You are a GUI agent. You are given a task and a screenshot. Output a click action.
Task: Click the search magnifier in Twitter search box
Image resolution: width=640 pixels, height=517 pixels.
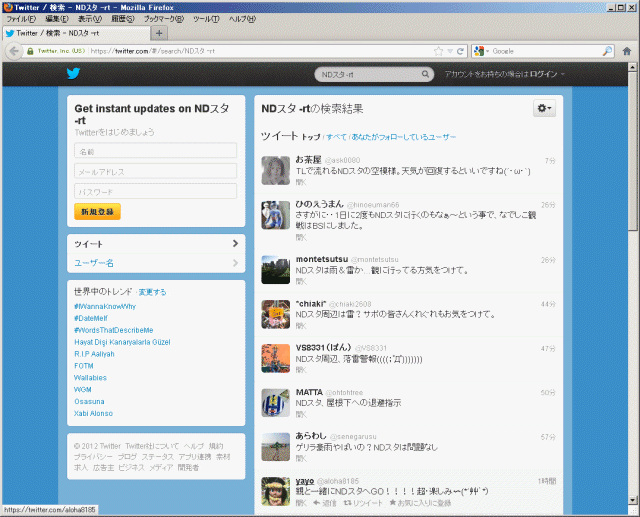pyautogui.click(x=425, y=74)
